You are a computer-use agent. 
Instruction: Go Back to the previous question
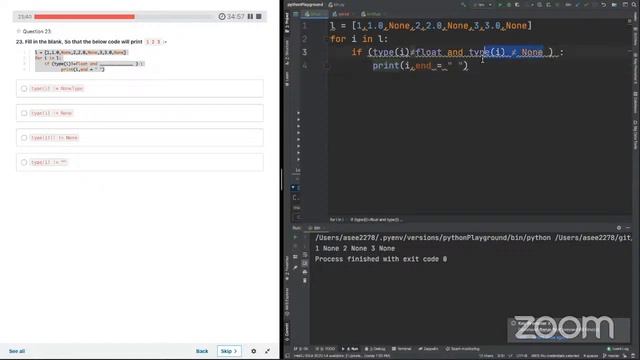click(x=202, y=351)
